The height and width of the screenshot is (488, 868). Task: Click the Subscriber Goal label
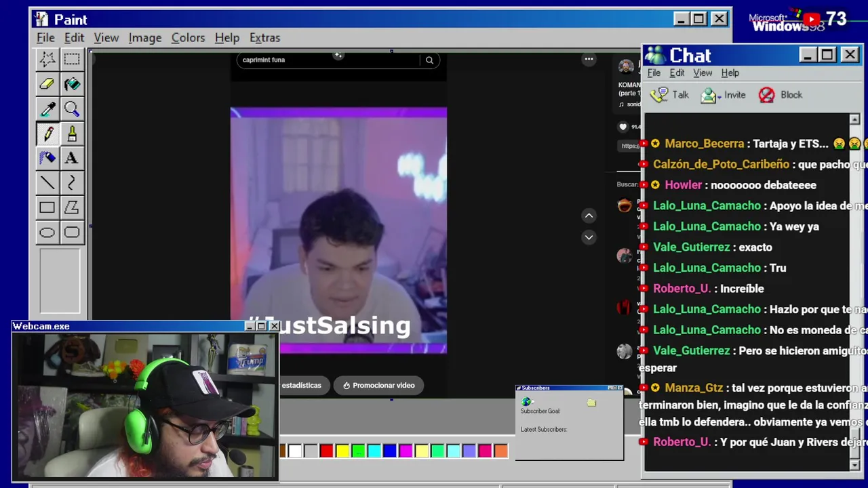(540, 411)
